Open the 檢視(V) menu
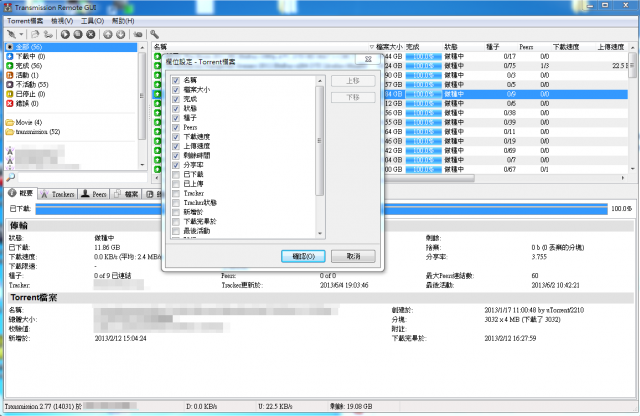Viewport: 640px width, 416px height. (62, 21)
